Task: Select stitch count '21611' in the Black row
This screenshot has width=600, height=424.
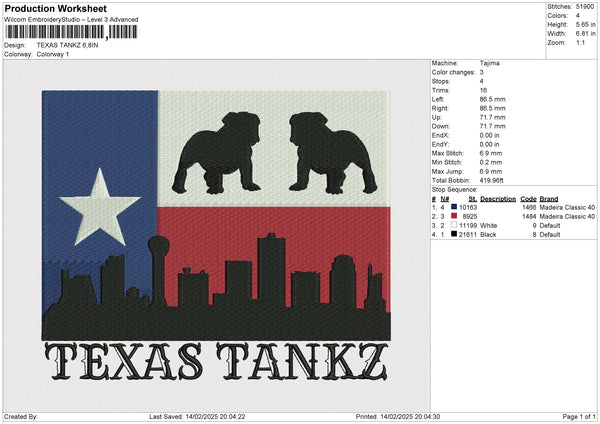Action: click(x=468, y=235)
